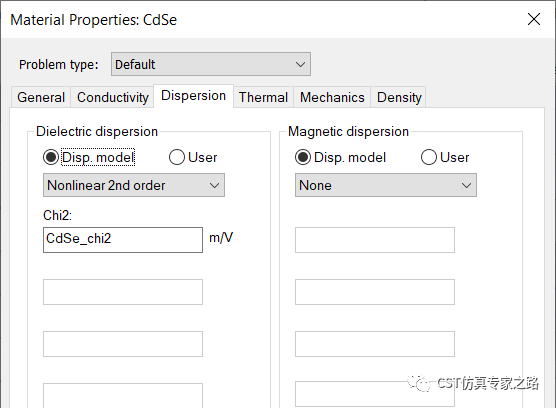Click the empty dielectric field below Chi2
This screenshot has height=408, width=556.
click(x=123, y=292)
